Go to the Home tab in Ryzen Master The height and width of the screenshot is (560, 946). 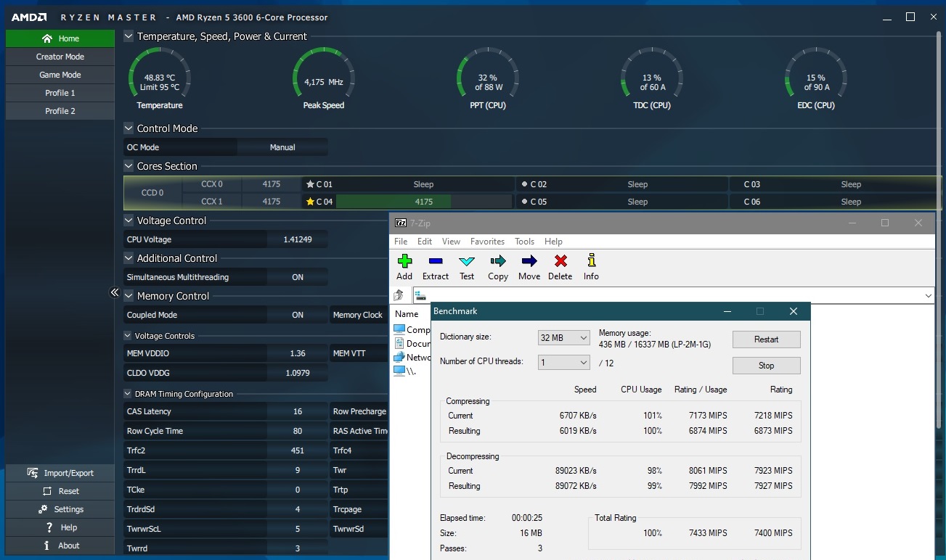[x=60, y=38]
